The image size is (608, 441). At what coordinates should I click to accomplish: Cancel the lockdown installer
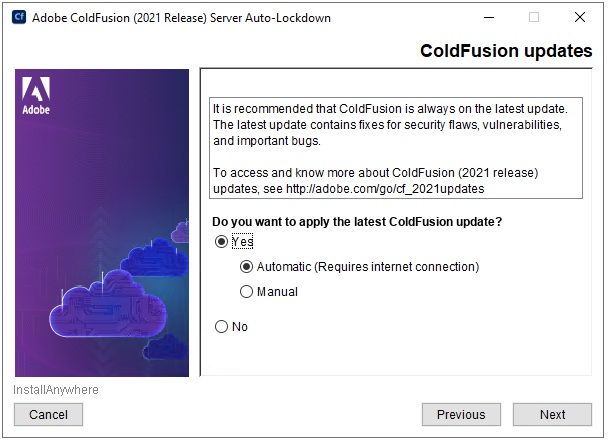[48, 415]
